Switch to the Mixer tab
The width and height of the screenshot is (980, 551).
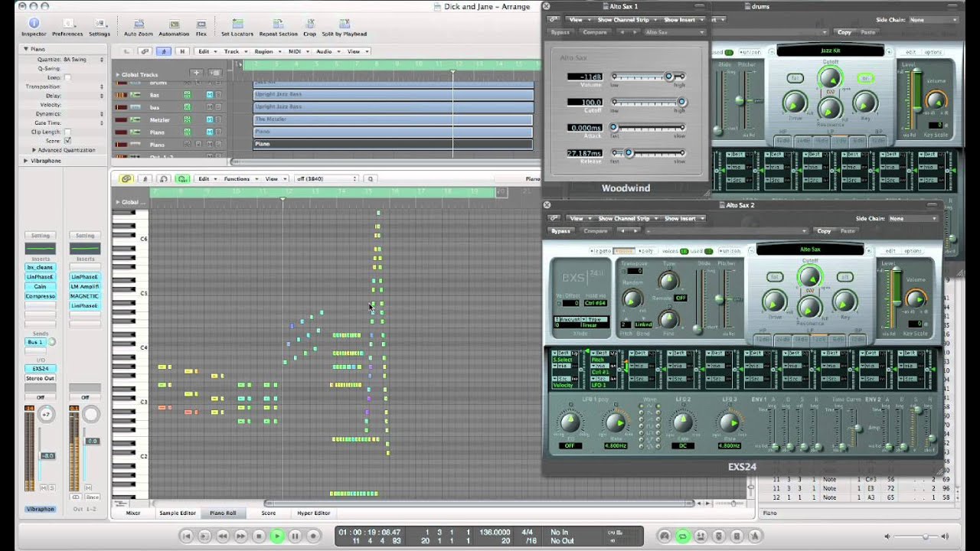click(x=133, y=513)
